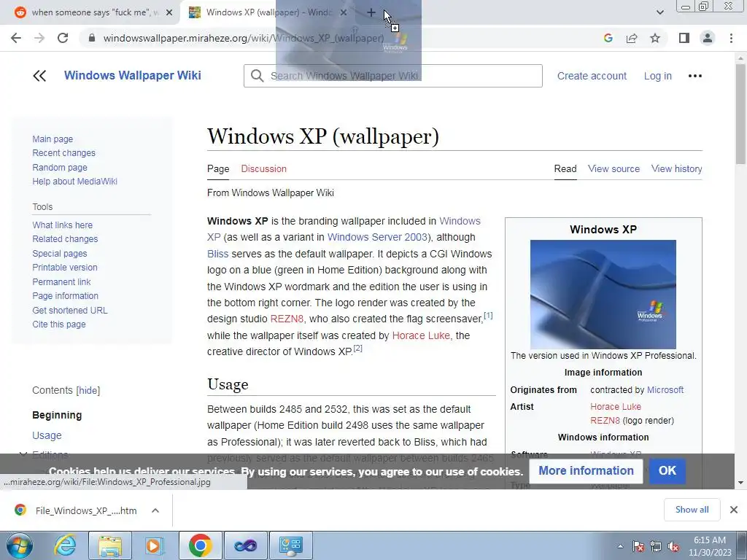The width and height of the screenshot is (747, 560).
Task: Click the Google icon in address bar
Action: pyautogui.click(x=608, y=38)
